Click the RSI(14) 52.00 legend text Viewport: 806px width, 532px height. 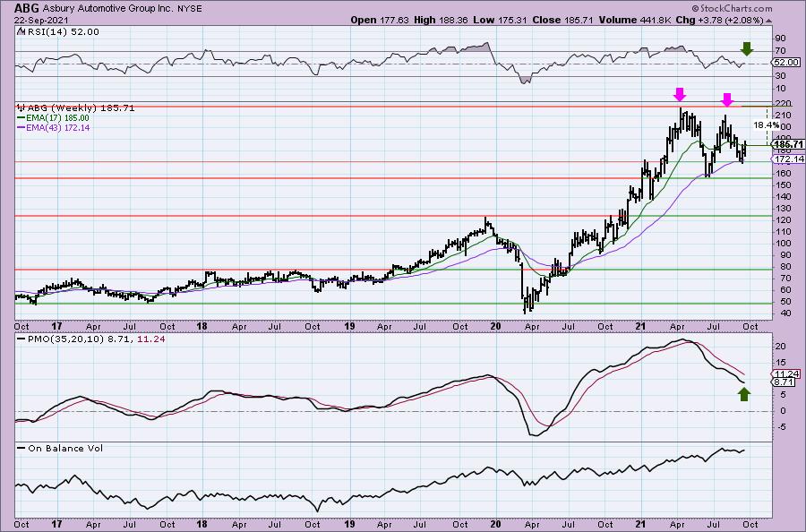pos(62,32)
